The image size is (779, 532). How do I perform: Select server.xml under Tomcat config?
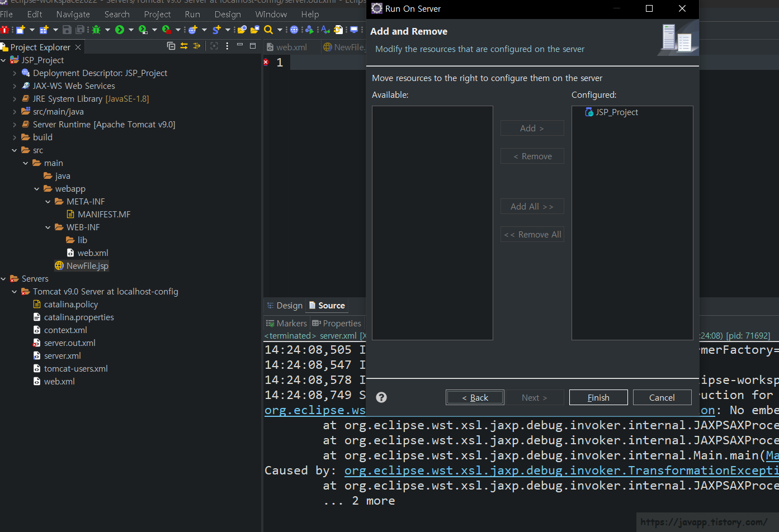click(57, 356)
